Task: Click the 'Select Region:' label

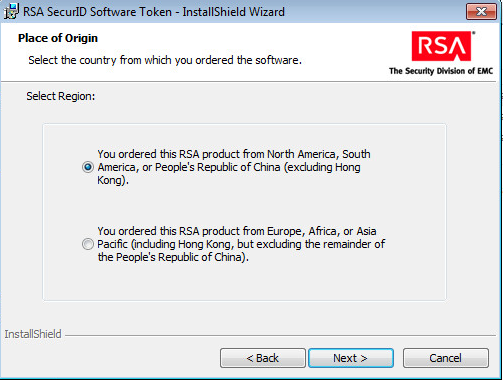Action: [x=61, y=96]
